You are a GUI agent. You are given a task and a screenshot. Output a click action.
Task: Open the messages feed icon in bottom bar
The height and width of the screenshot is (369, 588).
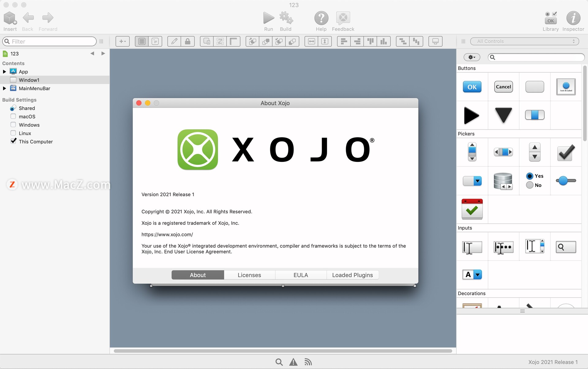[x=308, y=362]
